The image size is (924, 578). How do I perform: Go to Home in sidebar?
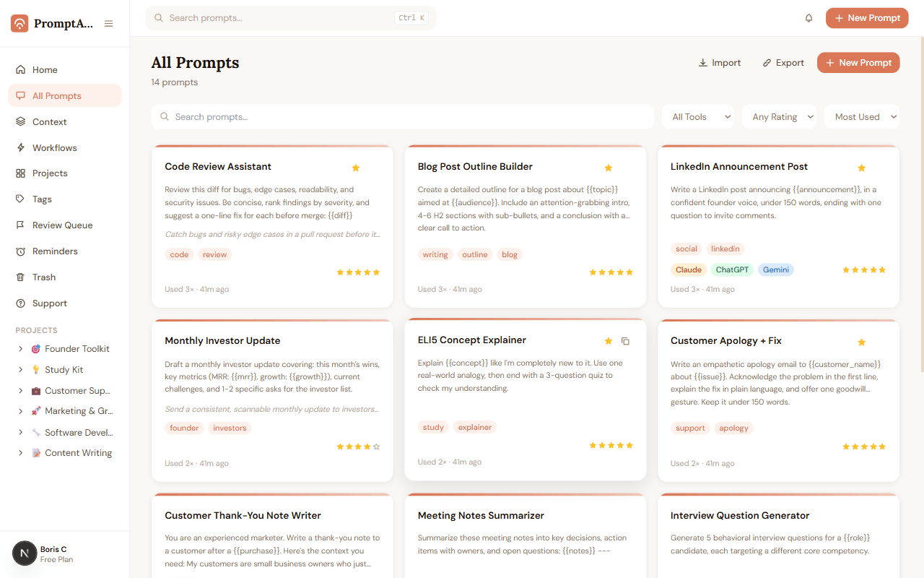pos(65,70)
